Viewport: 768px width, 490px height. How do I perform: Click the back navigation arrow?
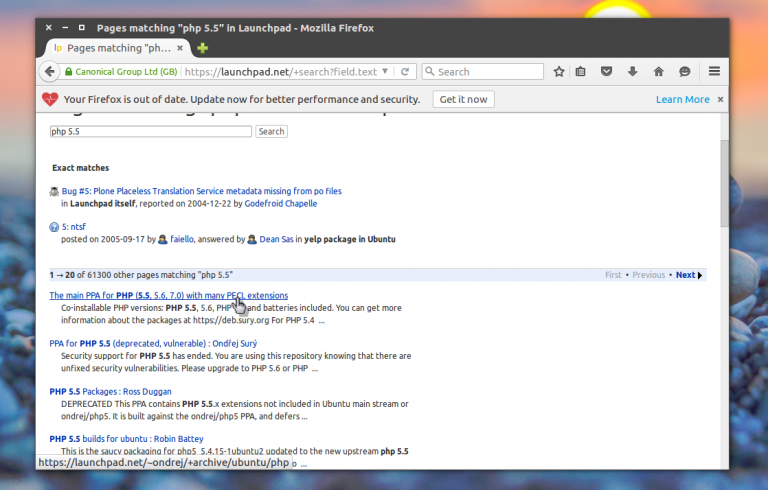click(49, 72)
